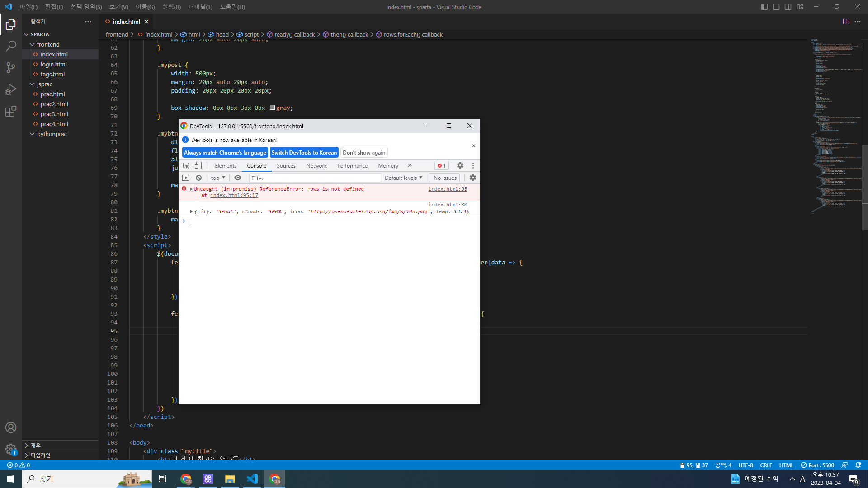Open Windows Start menu

[11, 479]
